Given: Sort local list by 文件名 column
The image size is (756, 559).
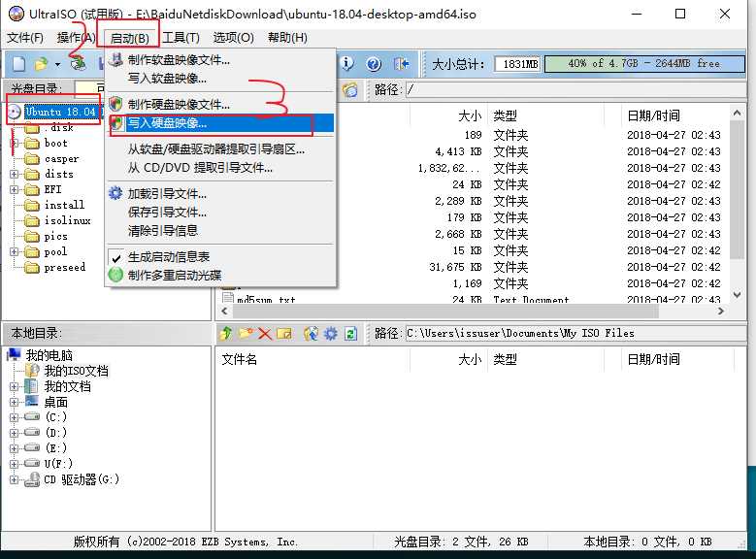Looking at the screenshot, I should [x=239, y=359].
